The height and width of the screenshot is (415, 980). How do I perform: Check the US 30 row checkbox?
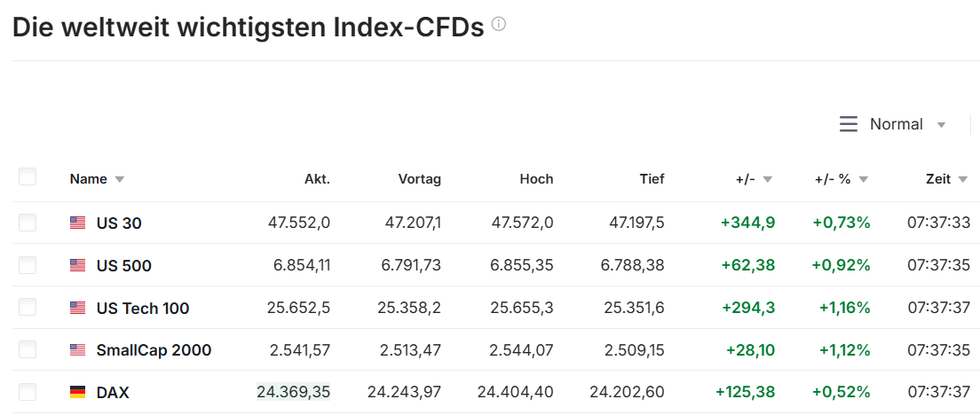tap(28, 223)
